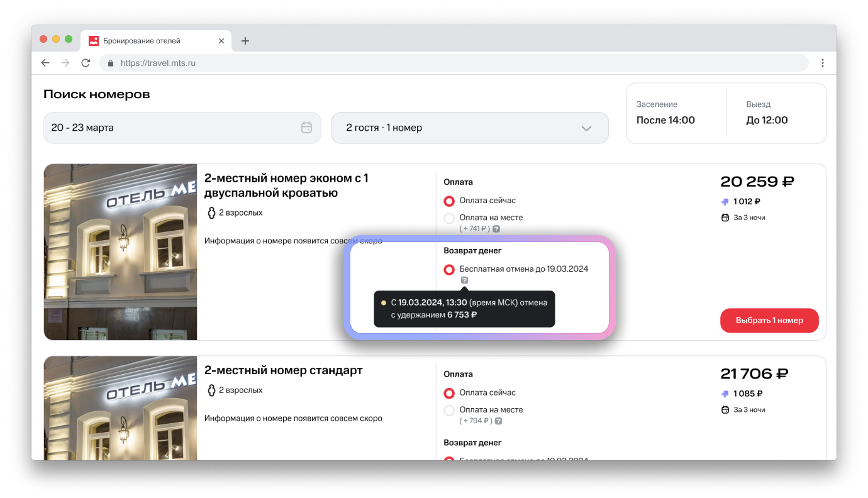Image resolution: width=868 pixels, height=498 pixels.
Task: Click the Оплата heading in standard room card
Action: [x=458, y=374]
